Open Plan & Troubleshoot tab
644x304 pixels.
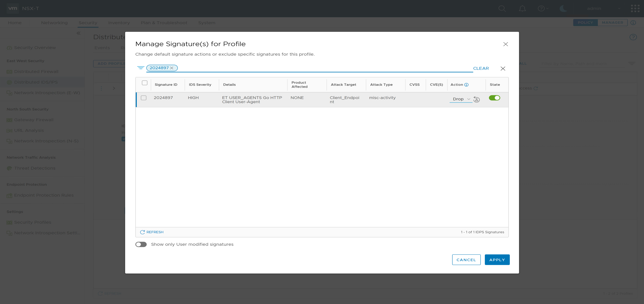coord(164,23)
